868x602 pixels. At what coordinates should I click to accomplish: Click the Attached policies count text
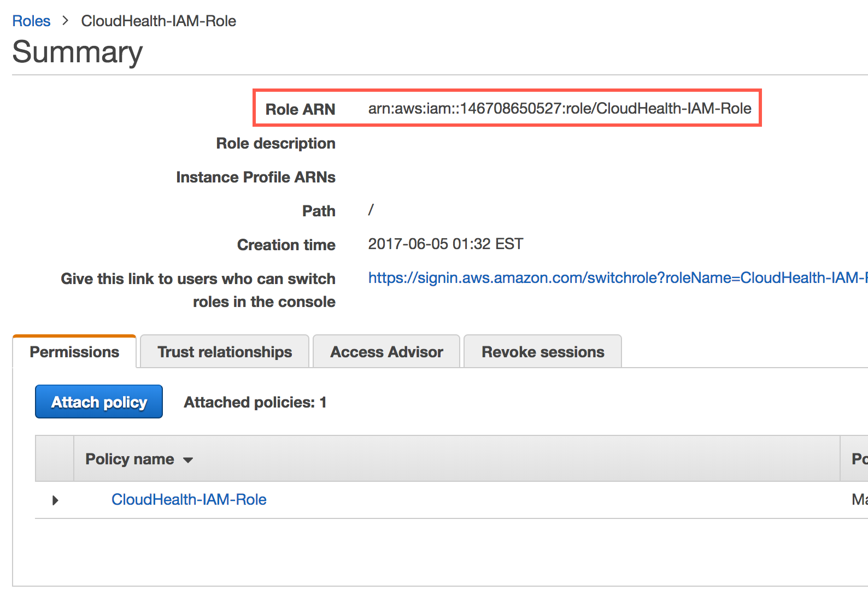pos(255,402)
